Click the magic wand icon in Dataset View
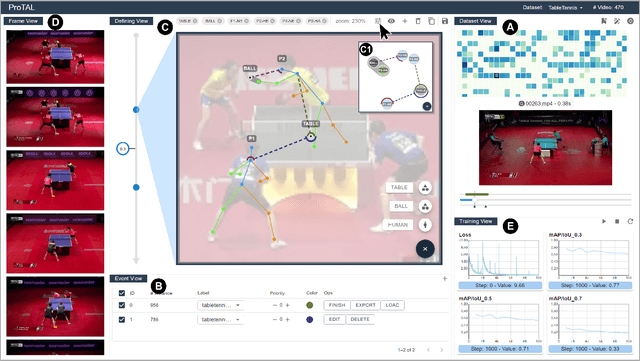This screenshot has width=640, height=361. tap(617, 21)
